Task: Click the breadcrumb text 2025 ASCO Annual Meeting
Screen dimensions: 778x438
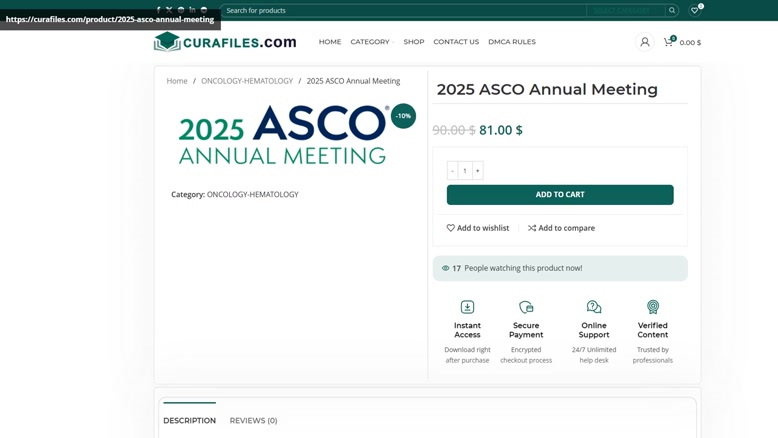Action: (x=353, y=81)
